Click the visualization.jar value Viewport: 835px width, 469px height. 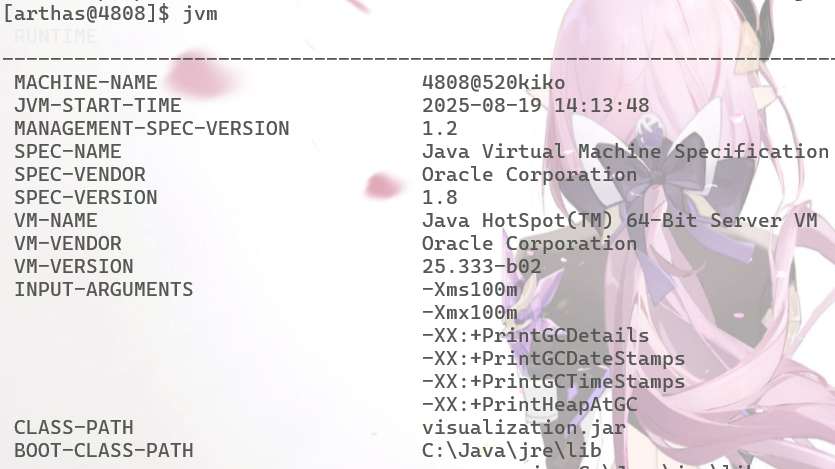pos(524,427)
